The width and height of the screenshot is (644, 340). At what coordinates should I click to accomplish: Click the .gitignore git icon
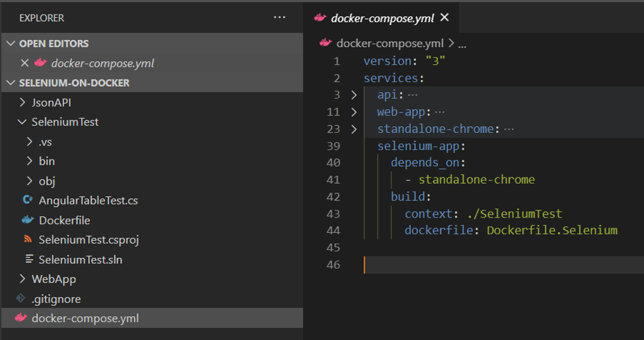[20, 299]
